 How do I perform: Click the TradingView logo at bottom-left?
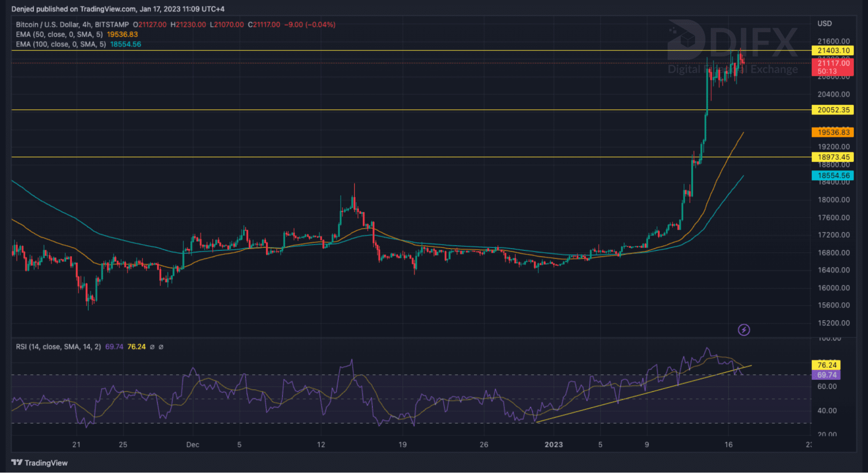pos(40,463)
